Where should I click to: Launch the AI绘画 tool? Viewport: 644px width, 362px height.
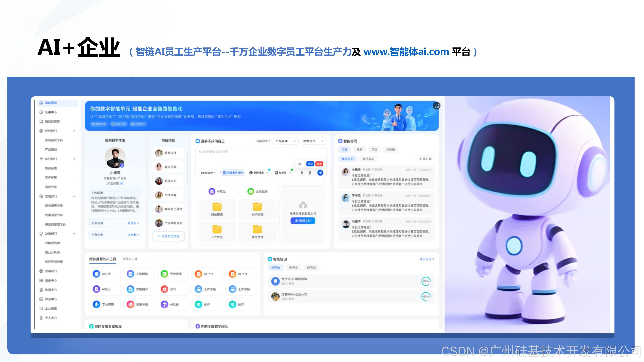coord(173,304)
